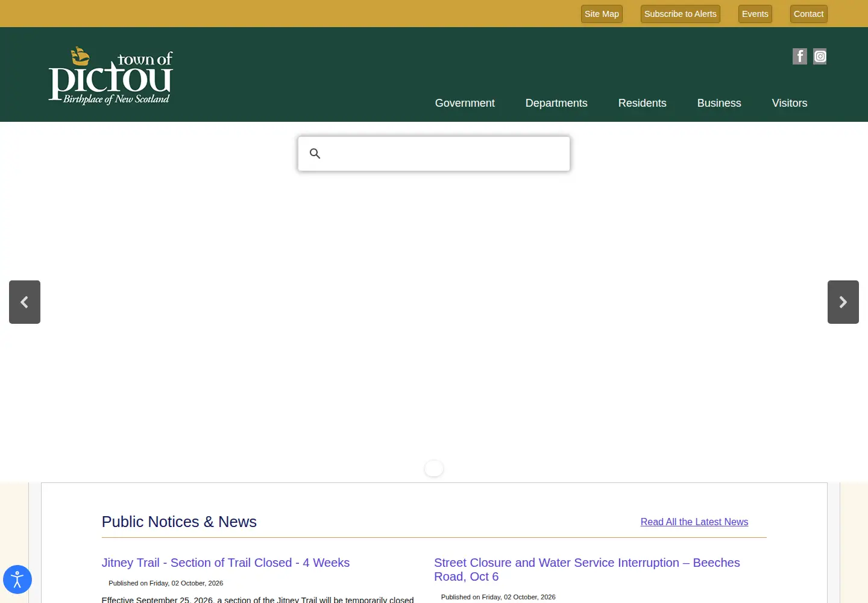This screenshot has height=603, width=868.
Task: Click the magnifying glass search icon
Action: [x=315, y=154]
